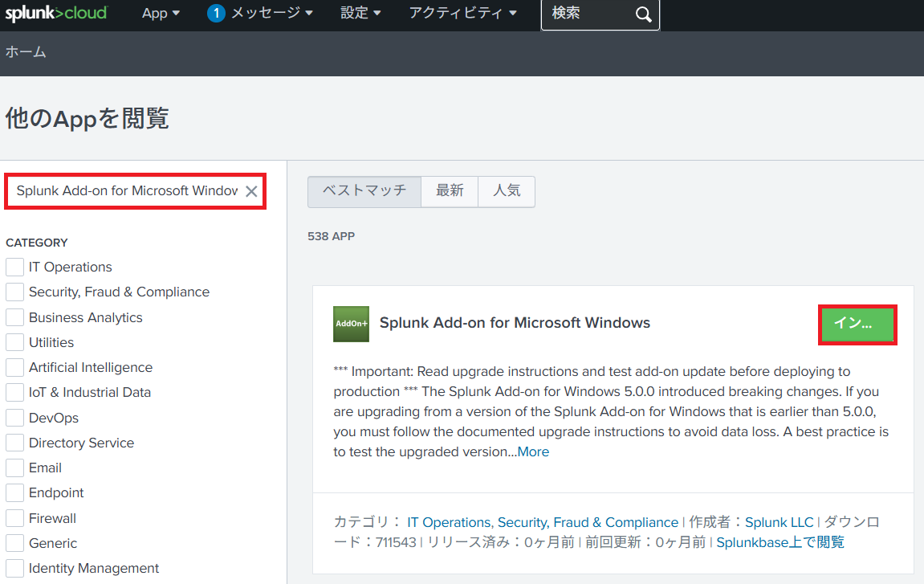
Task: Switch to the 最新 sort tab
Action: [x=450, y=191]
